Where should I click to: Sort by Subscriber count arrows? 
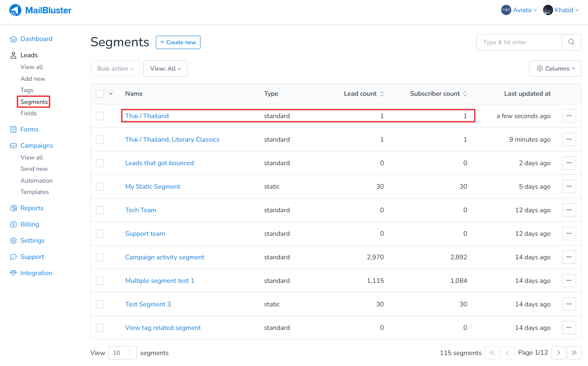(465, 94)
